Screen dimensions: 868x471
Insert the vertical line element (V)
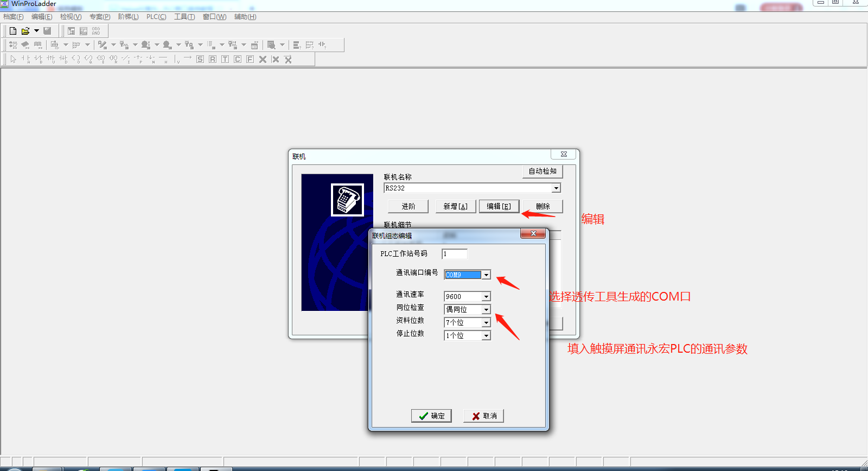pyautogui.click(x=177, y=59)
